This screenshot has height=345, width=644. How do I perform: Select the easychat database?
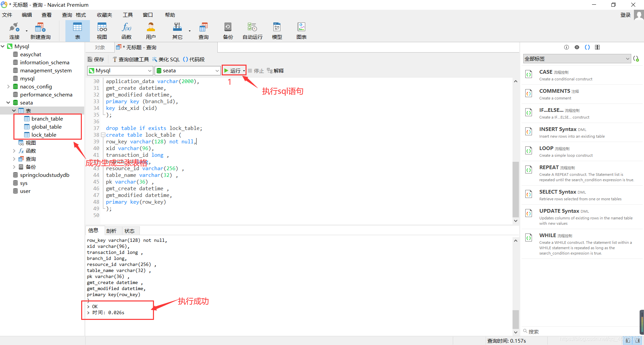pos(31,54)
